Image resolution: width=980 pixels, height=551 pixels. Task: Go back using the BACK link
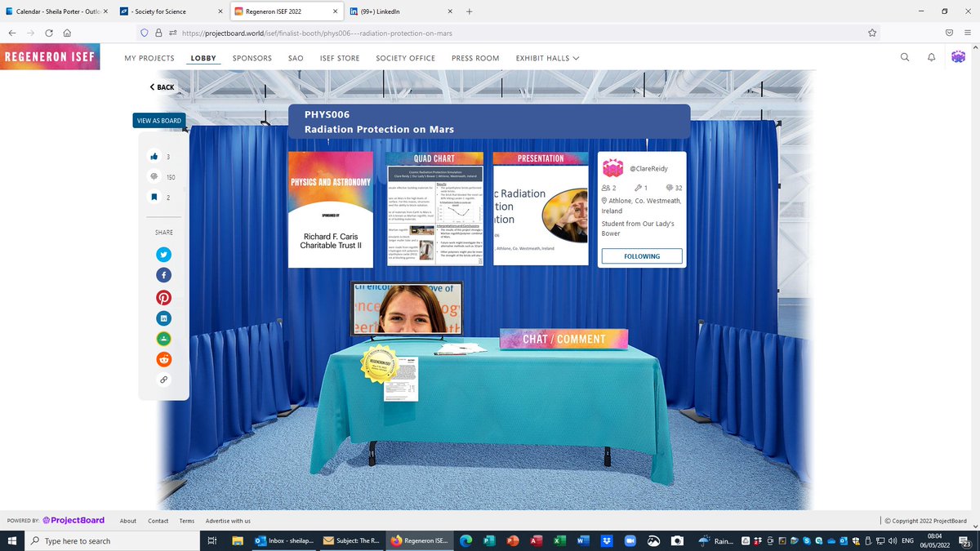162,87
